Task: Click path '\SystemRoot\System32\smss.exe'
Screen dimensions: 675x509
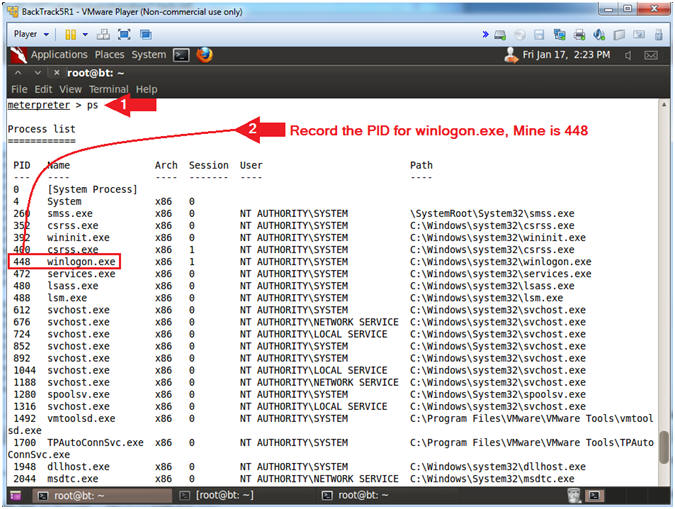Action: (492, 214)
